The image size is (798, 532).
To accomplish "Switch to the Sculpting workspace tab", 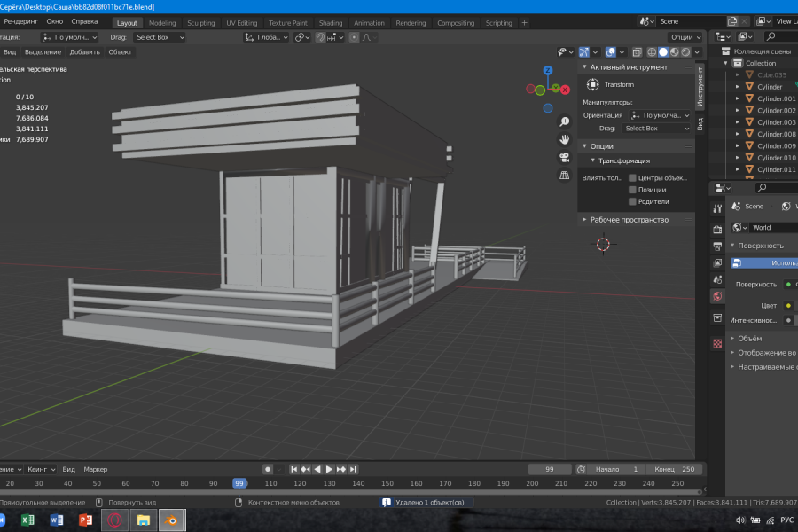I will click(x=200, y=23).
